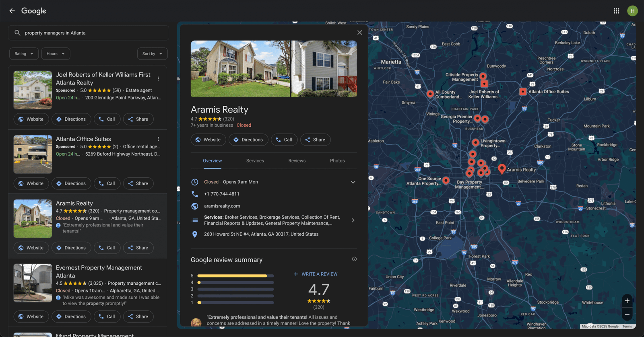The width and height of the screenshot is (644, 337).
Task: Open the Evernest Property Management Atlanta title
Action: pos(99,272)
